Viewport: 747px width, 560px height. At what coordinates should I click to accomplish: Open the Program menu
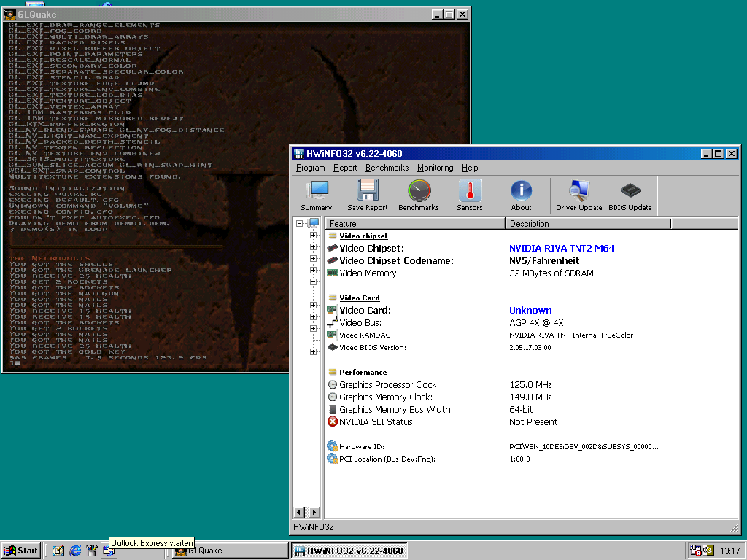(311, 168)
